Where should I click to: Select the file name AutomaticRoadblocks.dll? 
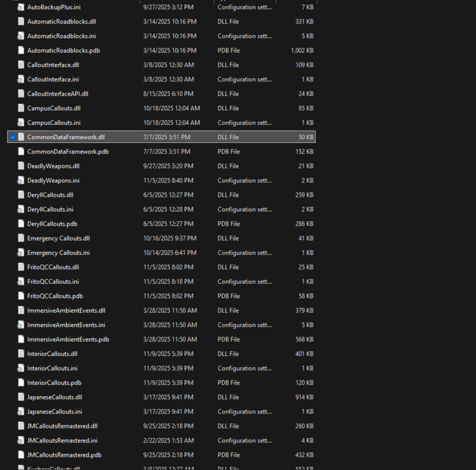[x=61, y=21]
